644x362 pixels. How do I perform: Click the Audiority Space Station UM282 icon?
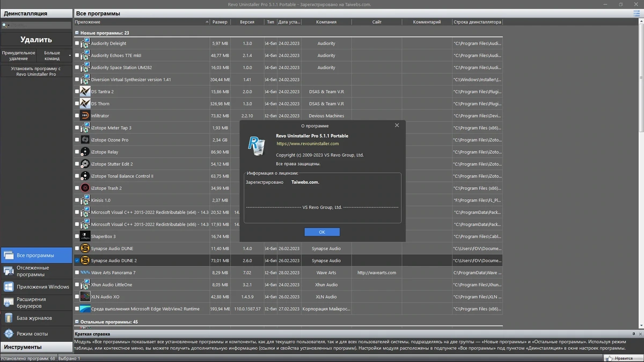click(85, 68)
